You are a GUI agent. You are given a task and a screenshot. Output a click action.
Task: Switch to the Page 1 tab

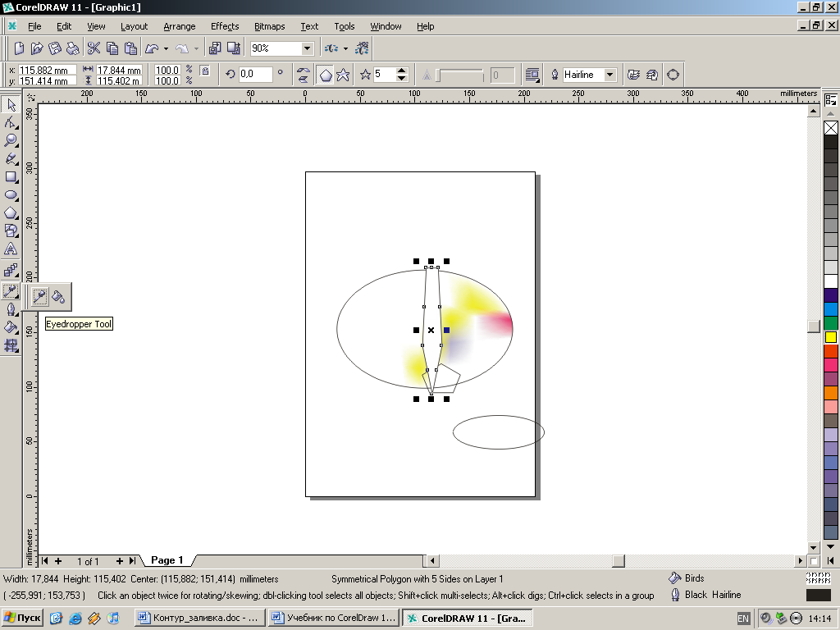tap(167, 560)
